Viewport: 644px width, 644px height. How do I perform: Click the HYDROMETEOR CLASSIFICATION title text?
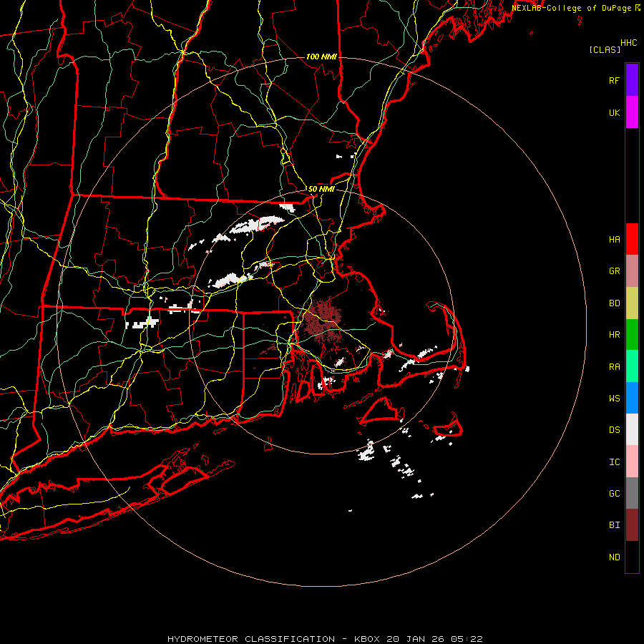(x=251, y=639)
